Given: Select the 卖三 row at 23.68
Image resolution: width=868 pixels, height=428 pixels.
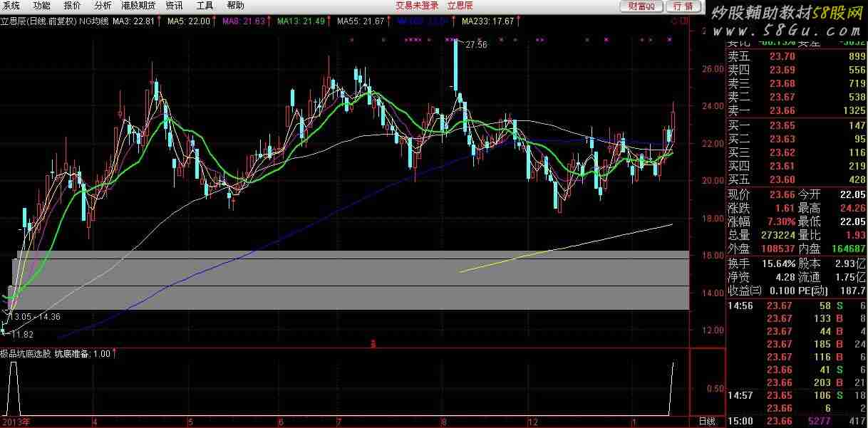Looking at the screenshot, I should tap(797, 83).
